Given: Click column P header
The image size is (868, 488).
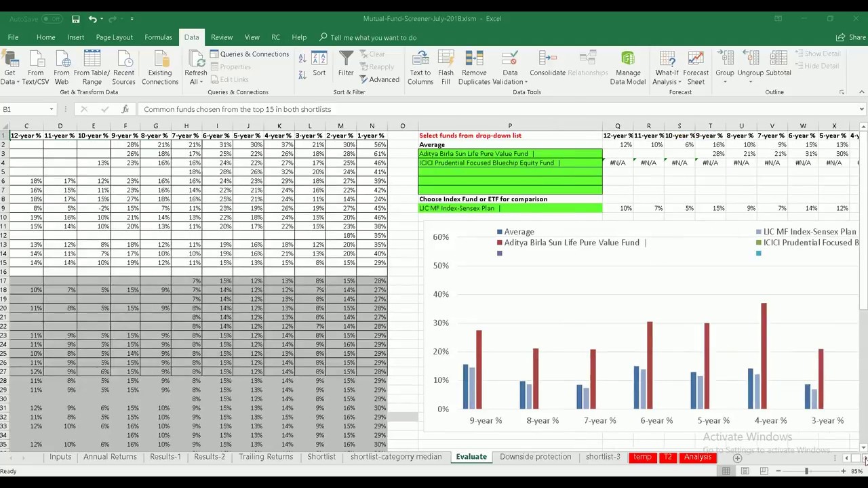Looking at the screenshot, I should pyautogui.click(x=510, y=126).
